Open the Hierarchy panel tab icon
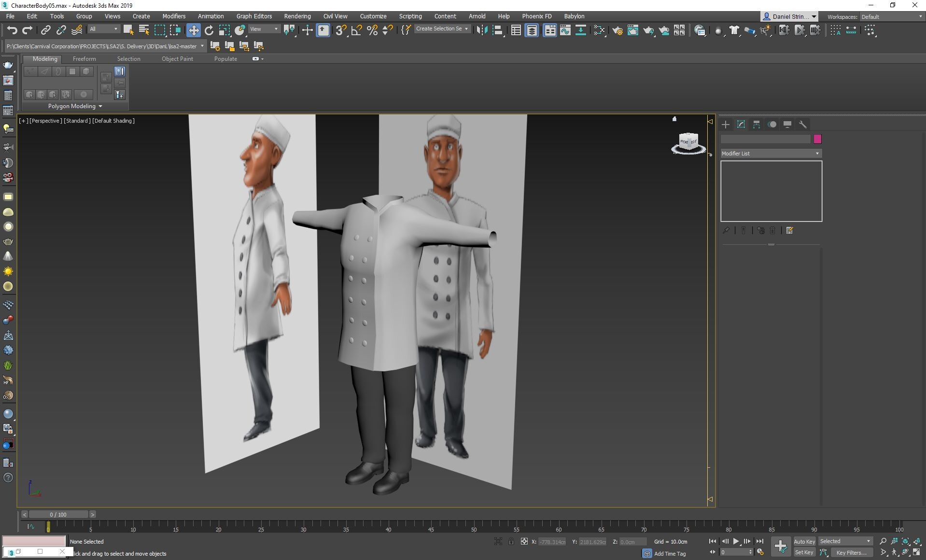The image size is (926, 560). pyautogui.click(x=757, y=125)
